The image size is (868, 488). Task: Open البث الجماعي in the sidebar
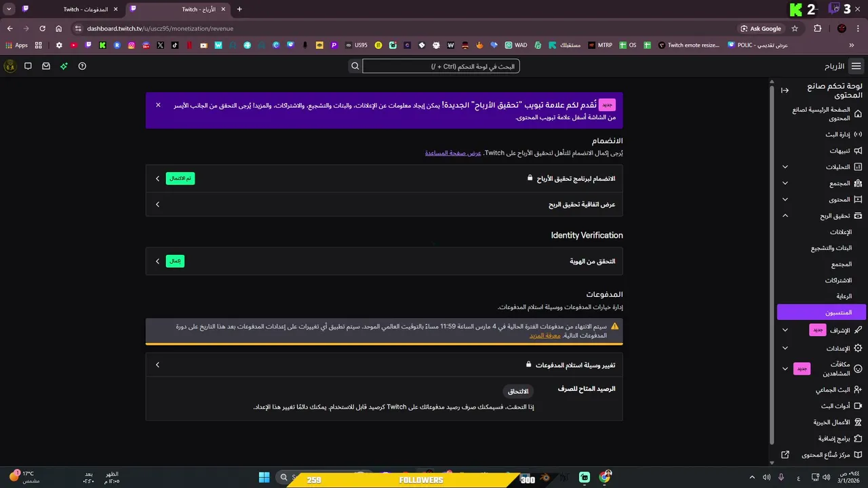[823, 390]
